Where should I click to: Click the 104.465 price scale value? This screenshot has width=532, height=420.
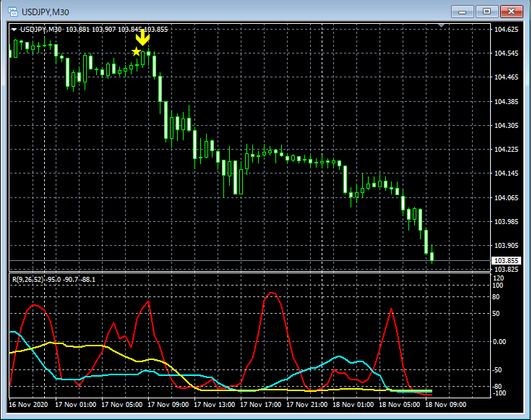point(506,77)
